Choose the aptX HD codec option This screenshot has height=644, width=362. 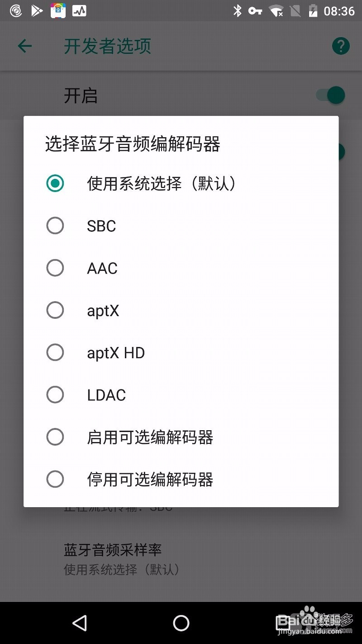181,352
